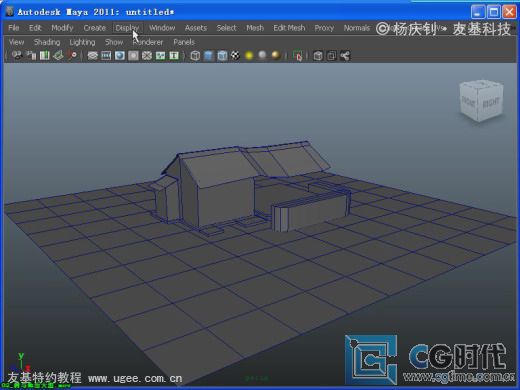Toggle the Isolate Select icon
The width and height of the screenshot is (520, 390).
pyautogui.click(x=298, y=55)
